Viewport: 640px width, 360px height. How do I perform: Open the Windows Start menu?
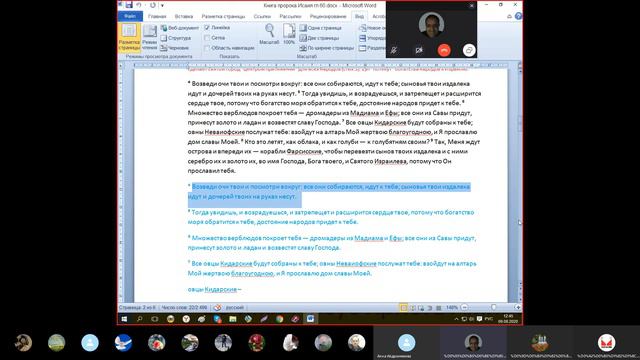point(124,319)
